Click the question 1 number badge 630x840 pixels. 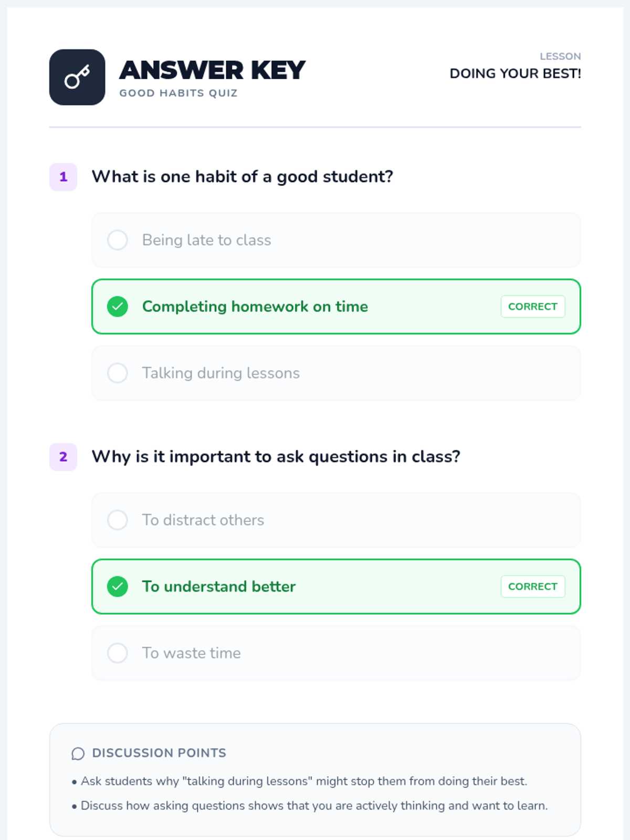[63, 177]
